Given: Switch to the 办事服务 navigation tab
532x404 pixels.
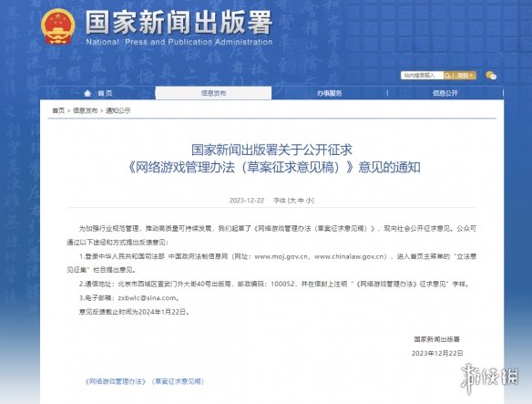Looking at the screenshot, I should (330, 93).
